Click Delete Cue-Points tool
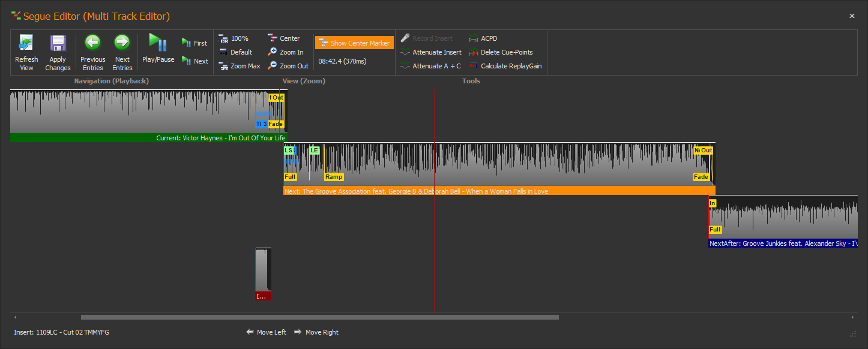This screenshot has height=349, width=868. [x=501, y=52]
